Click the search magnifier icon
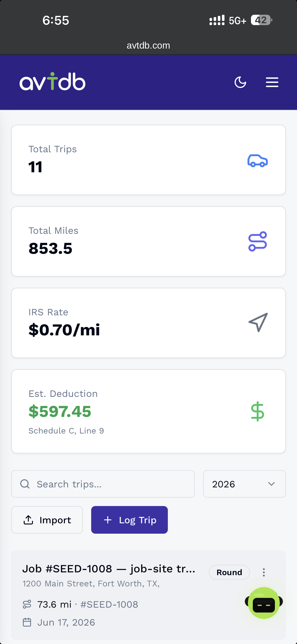The height and width of the screenshot is (644, 297). pyautogui.click(x=25, y=484)
